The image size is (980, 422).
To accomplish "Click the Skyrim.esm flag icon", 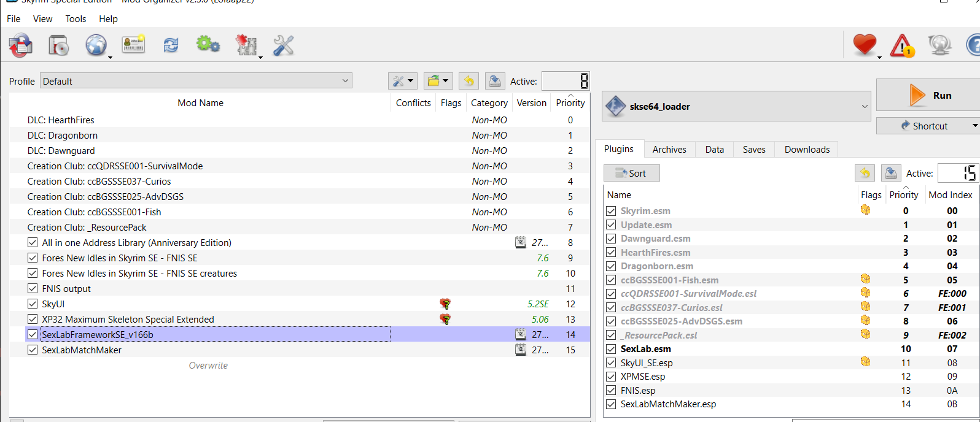I will (x=865, y=210).
